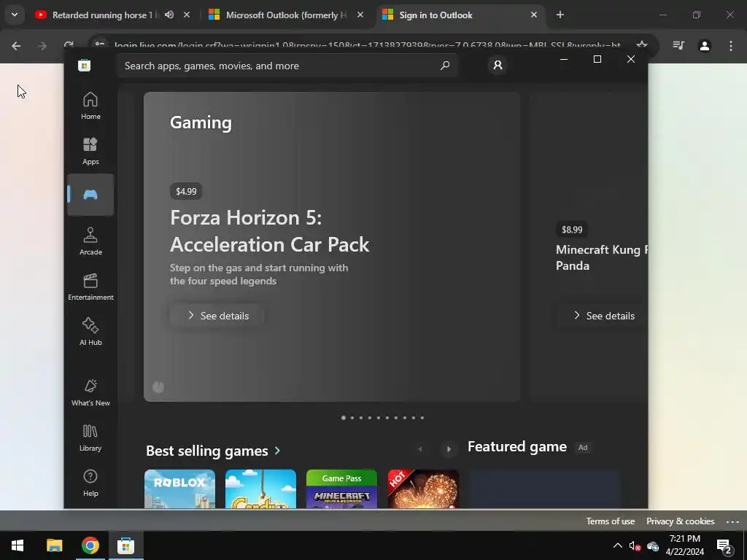Image resolution: width=747 pixels, height=560 pixels.
Task: Open What's New in Store sidebar
Action: click(90, 392)
